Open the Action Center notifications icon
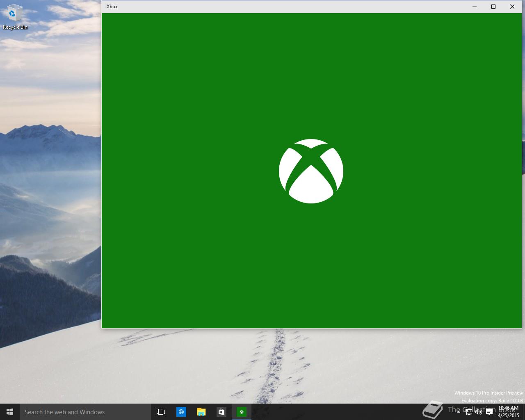525x420 pixels. (x=489, y=412)
